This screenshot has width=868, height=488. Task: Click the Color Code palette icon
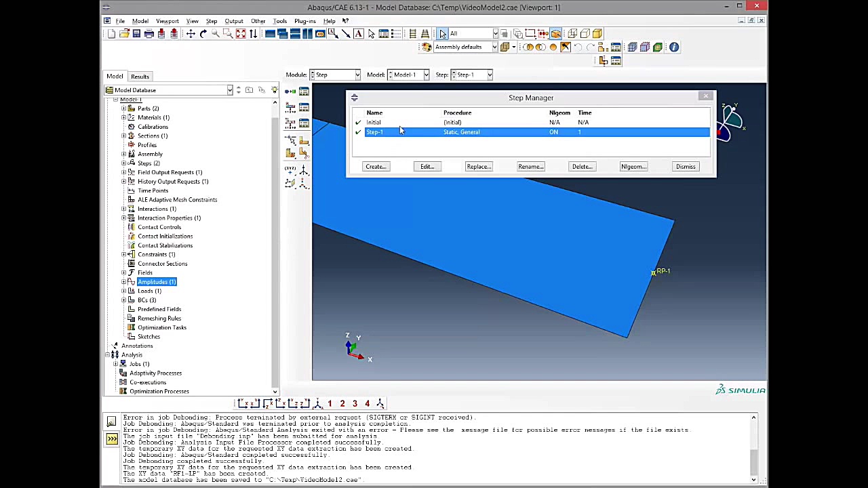(427, 47)
